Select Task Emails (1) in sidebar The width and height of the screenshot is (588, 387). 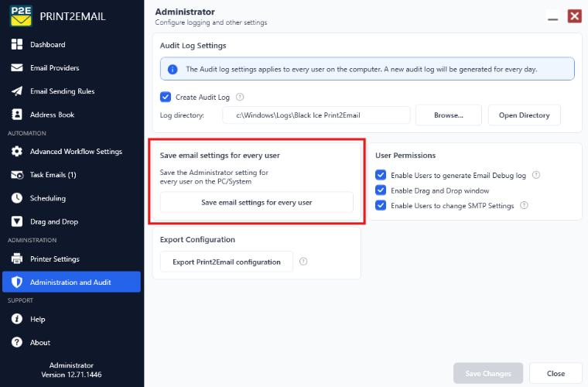tap(53, 175)
